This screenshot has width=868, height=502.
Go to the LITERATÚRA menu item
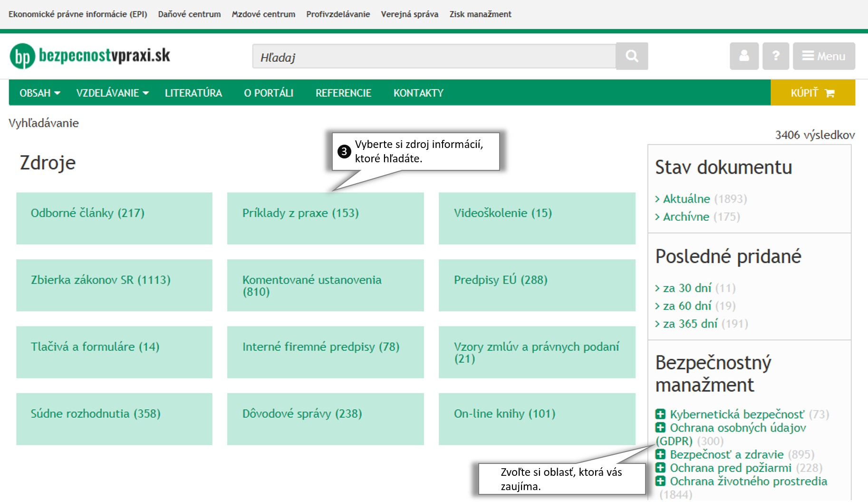click(193, 93)
